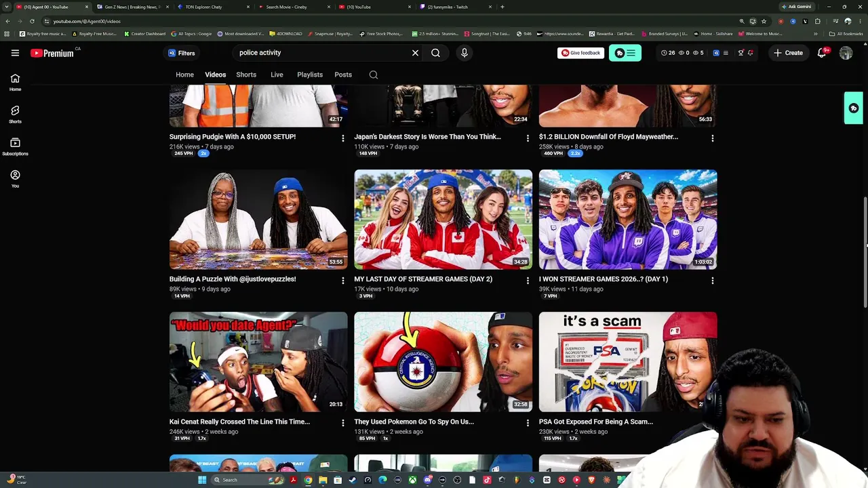Open the red-dot bell in stats bar
Screen dimensions: 868x488
(x=750, y=53)
